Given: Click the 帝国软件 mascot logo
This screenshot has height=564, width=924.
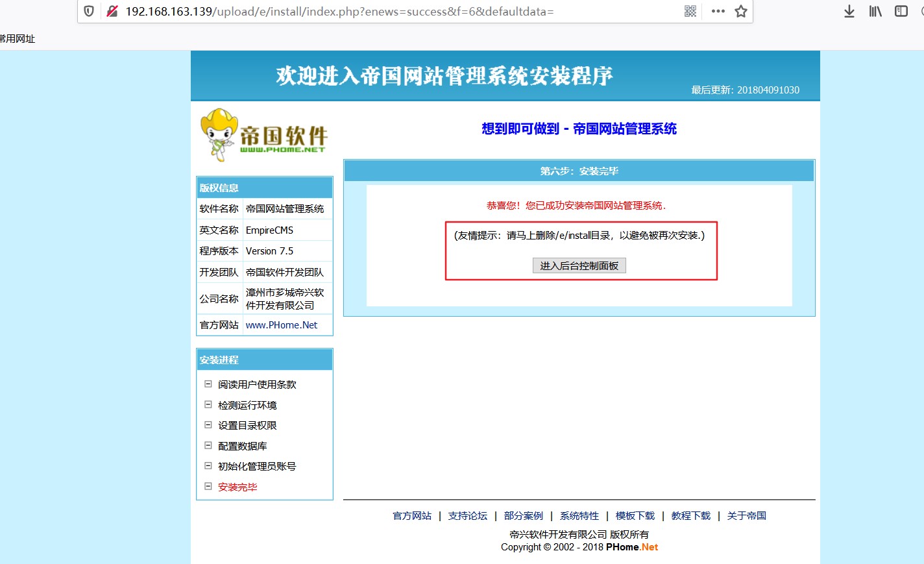Looking at the screenshot, I should (x=263, y=134).
